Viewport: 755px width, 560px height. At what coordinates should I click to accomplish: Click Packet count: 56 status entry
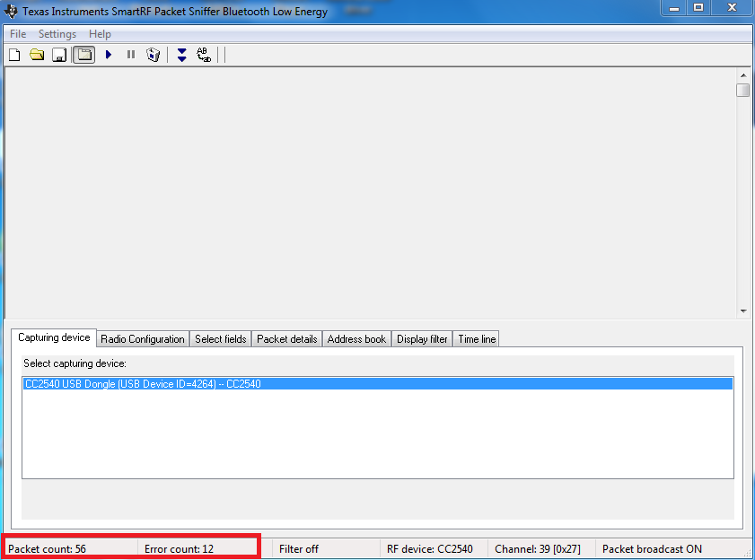point(48,549)
